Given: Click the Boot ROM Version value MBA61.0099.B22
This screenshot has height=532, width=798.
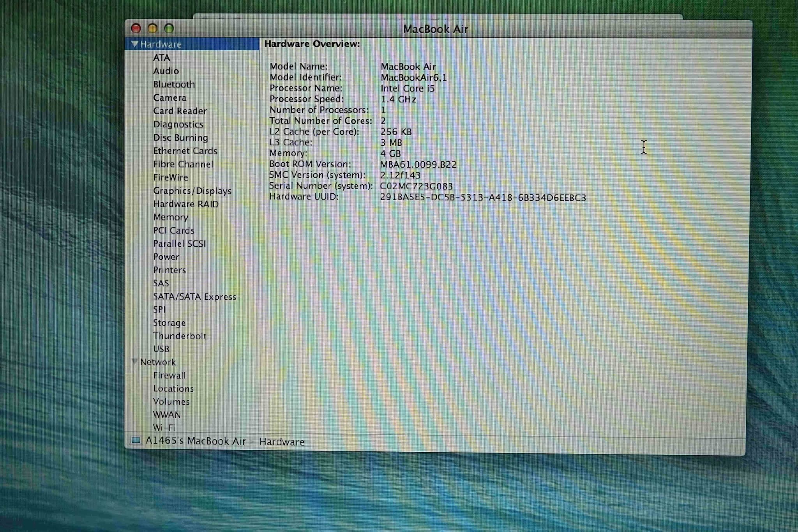Looking at the screenshot, I should [x=418, y=164].
